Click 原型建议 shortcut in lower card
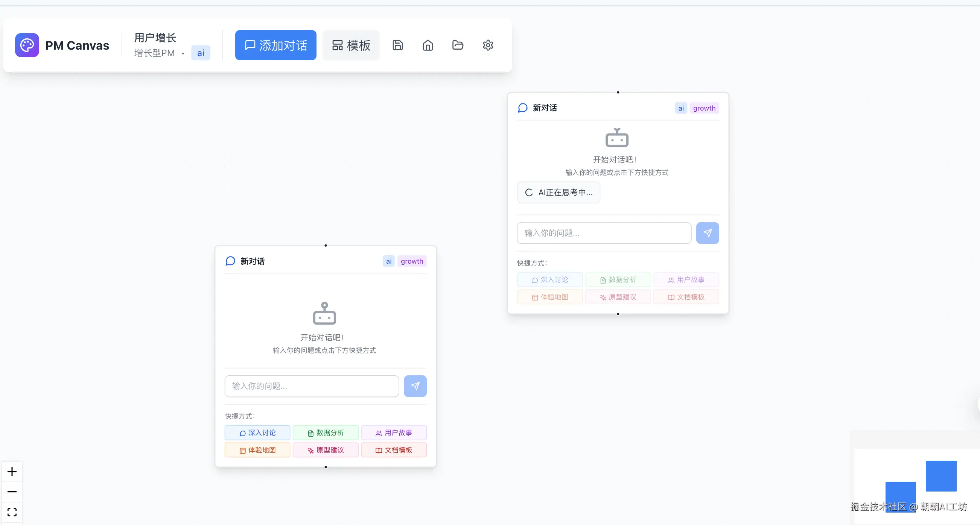The width and height of the screenshot is (980, 525). (325, 450)
